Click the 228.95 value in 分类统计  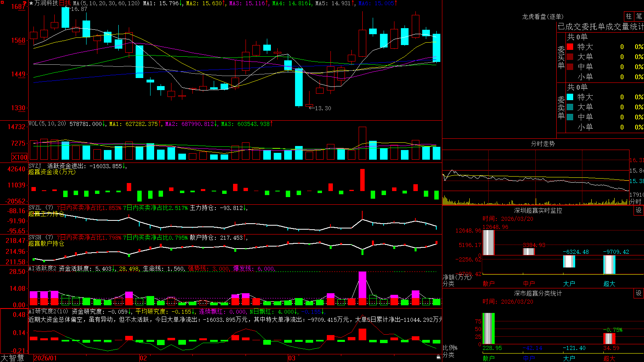pos(492,348)
